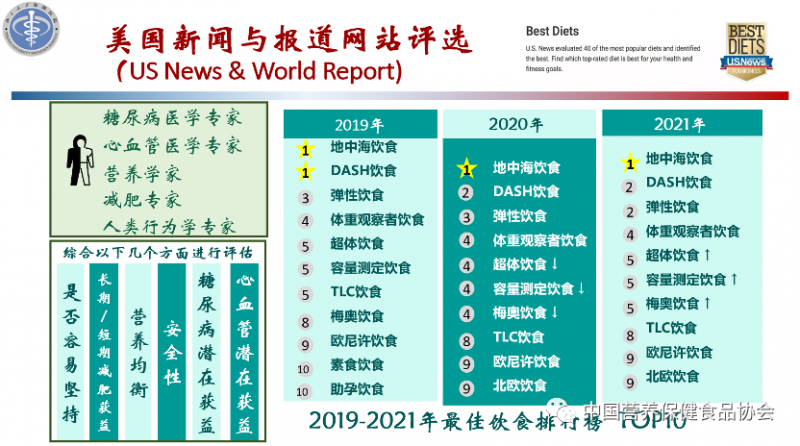The height and width of the screenshot is (446, 800).
Task: Click the Best Diets heading
Action: [552, 32]
